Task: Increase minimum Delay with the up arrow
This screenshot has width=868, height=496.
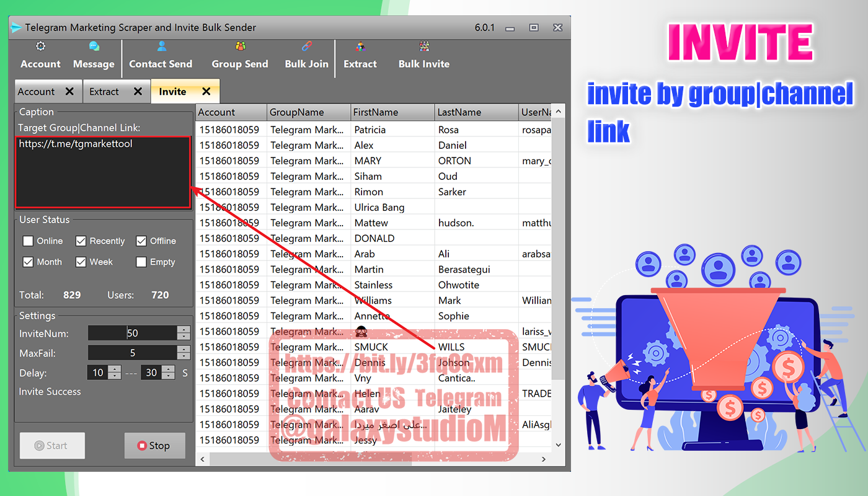Action: click(x=115, y=369)
